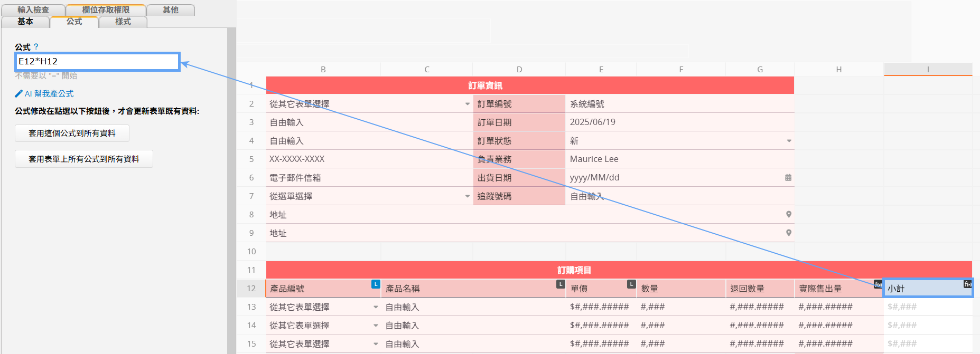Select the 輸入檢查 tab
This screenshot has width=980, height=354.
pyautogui.click(x=33, y=10)
